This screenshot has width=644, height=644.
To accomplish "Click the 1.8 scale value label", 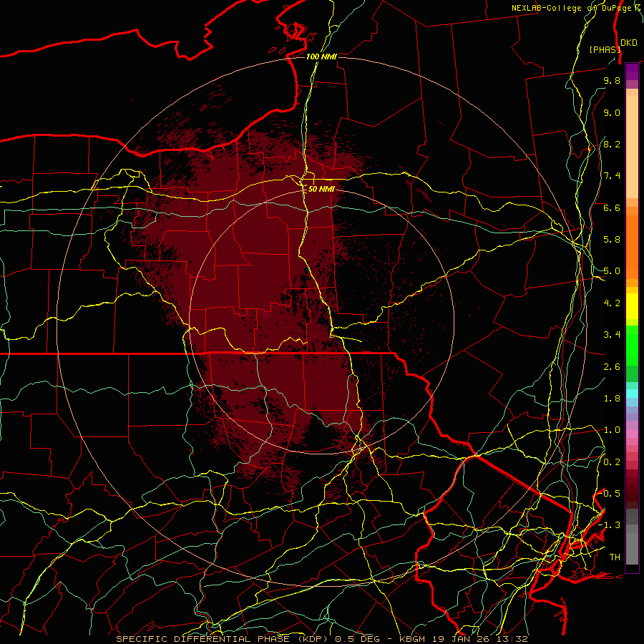I will point(612,399).
